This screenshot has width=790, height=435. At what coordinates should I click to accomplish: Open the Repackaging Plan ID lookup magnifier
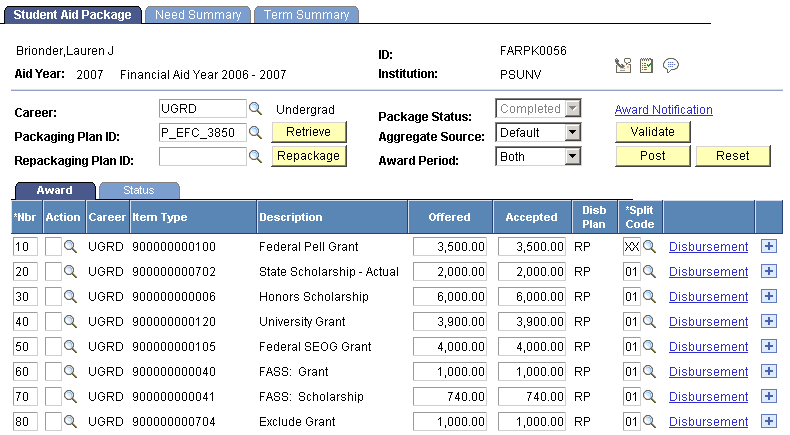pyautogui.click(x=255, y=157)
